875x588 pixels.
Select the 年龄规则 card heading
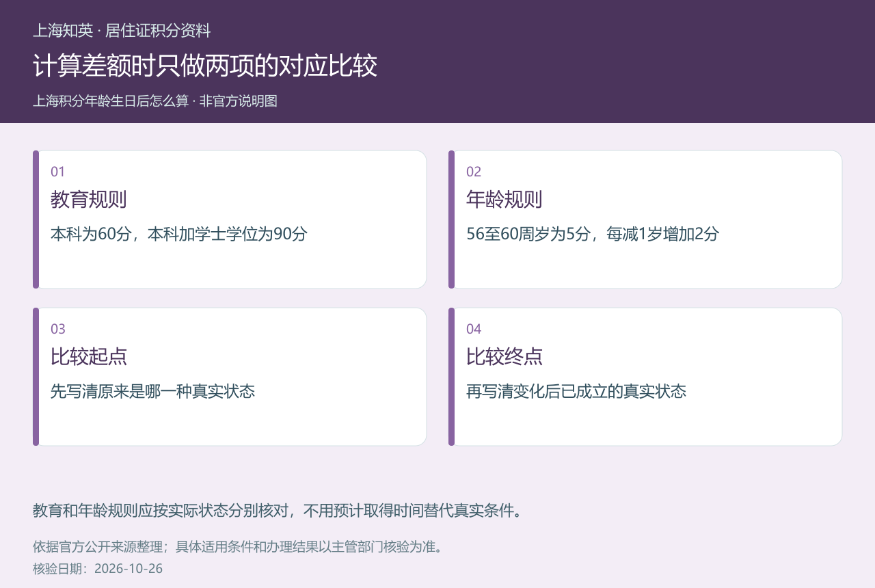504,200
